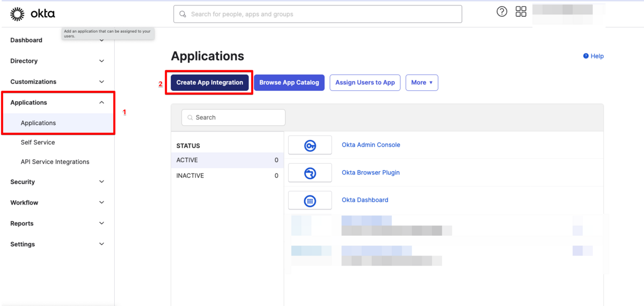
Task: Click the STATUS heading text
Action: tap(188, 146)
